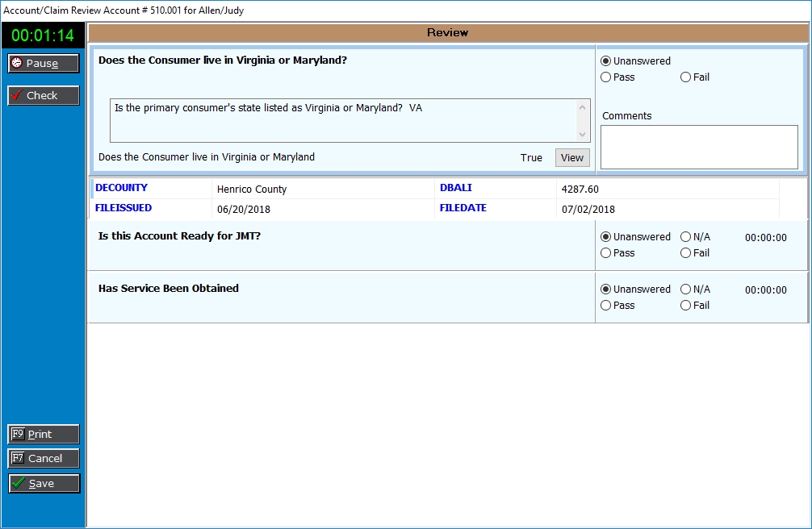
Task: Select Fail for Virginia or Maryland question
Action: [x=685, y=77]
